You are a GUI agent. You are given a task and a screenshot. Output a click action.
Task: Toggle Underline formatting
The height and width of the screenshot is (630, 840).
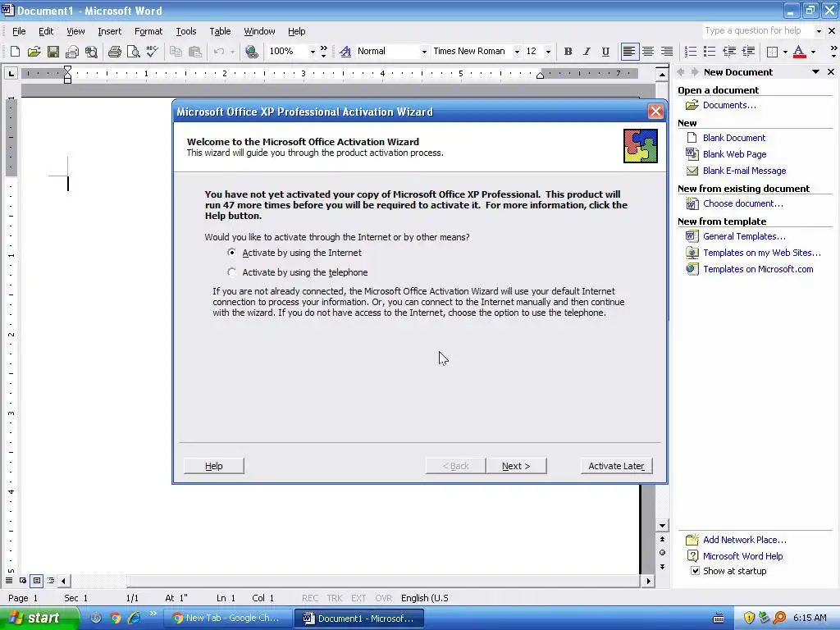605,52
